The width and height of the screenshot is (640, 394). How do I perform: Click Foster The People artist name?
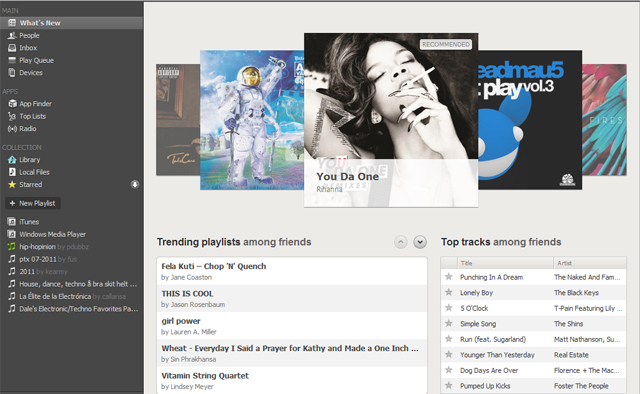(581, 386)
